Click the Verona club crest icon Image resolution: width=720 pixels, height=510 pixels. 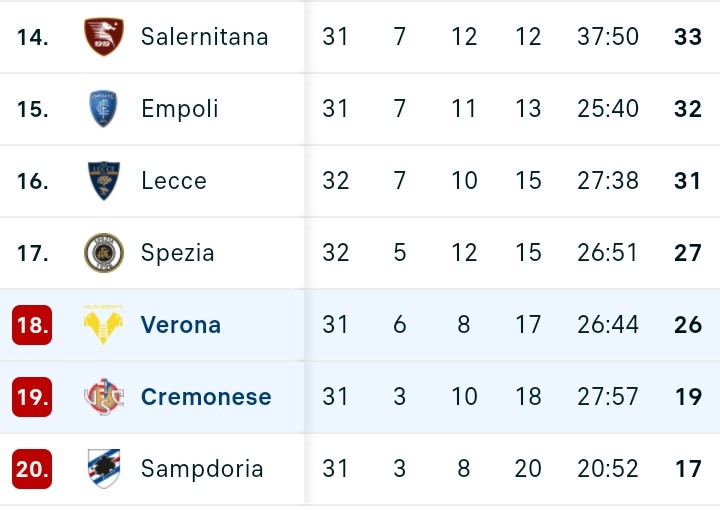coord(104,325)
